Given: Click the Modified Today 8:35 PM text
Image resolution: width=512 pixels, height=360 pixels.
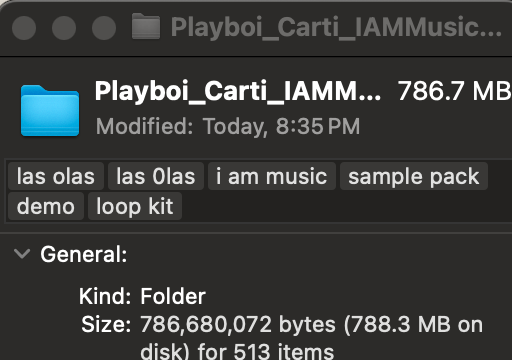Looking at the screenshot, I should coord(228,127).
